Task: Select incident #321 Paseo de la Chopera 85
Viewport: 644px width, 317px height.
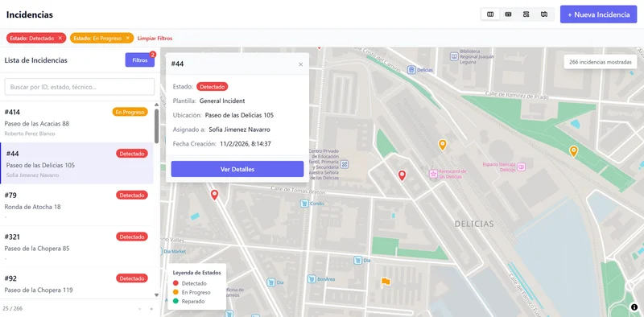Action: tap(76, 246)
